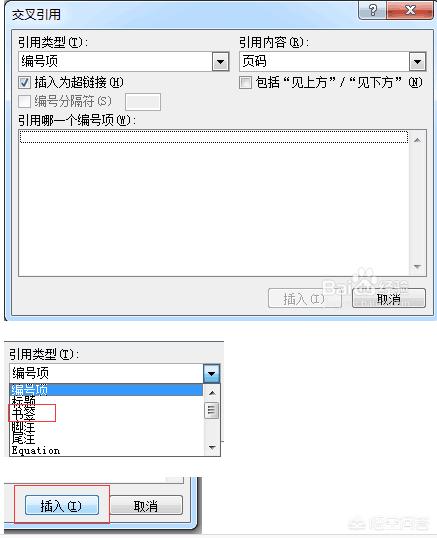This screenshot has width=437, height=538.
Task: Choose 书签 from reference type list
Action: (x=24, y=413)
